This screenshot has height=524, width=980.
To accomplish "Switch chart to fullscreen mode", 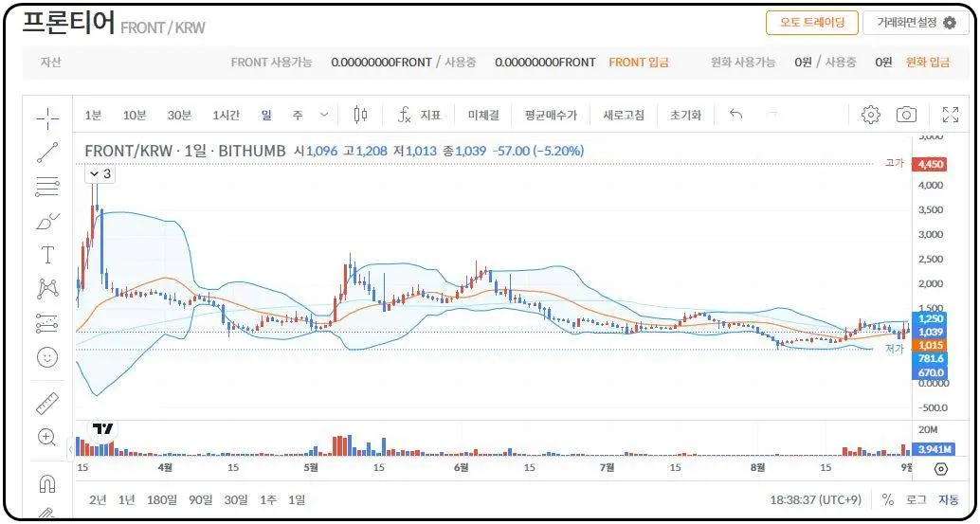I will (x=950, y=115).
